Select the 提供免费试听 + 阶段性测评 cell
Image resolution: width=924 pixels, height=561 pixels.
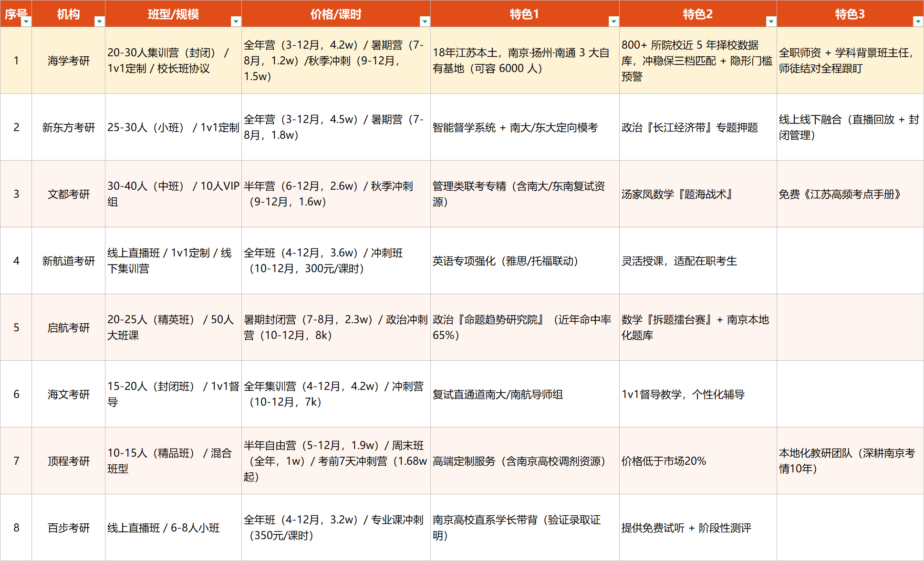[x=698, y=528]
